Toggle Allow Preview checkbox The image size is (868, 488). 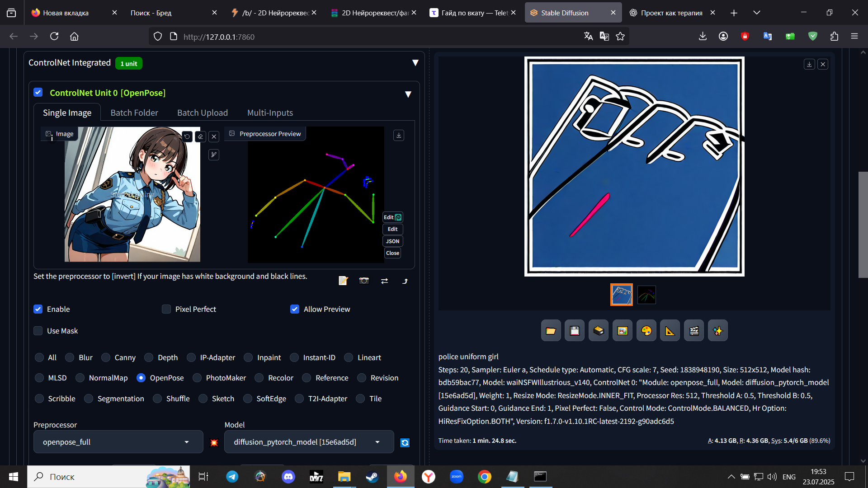tap(295, 309)
